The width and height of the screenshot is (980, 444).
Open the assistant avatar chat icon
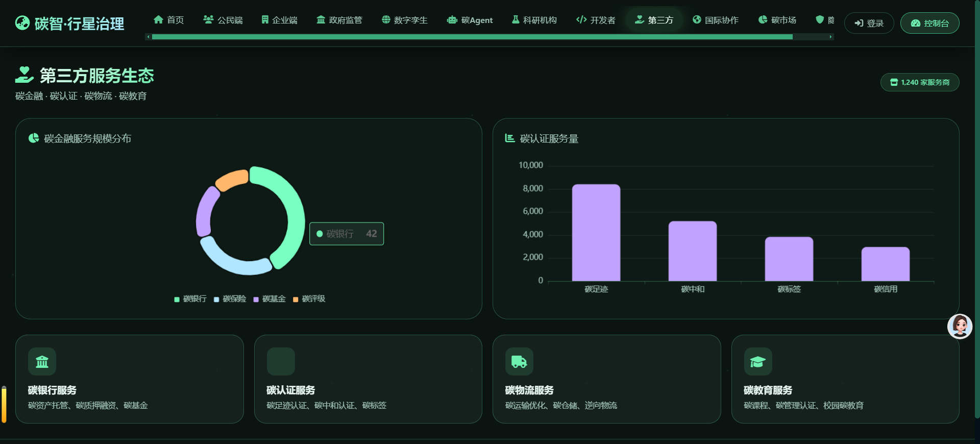point(960,326)
